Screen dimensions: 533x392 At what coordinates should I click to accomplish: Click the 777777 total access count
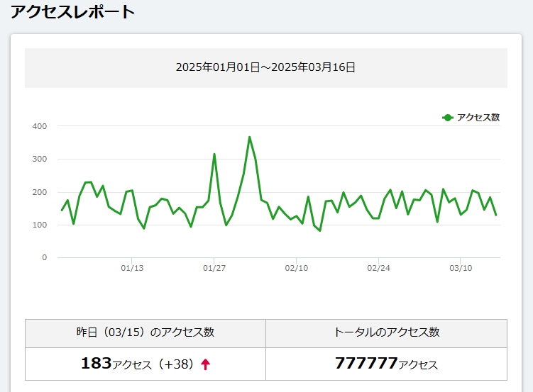366,364
